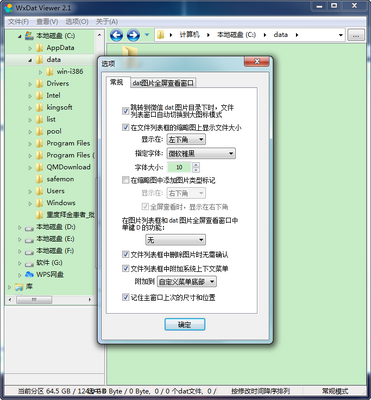
Task: Click the blue Back navigation arrow
Action: point(116,35)
